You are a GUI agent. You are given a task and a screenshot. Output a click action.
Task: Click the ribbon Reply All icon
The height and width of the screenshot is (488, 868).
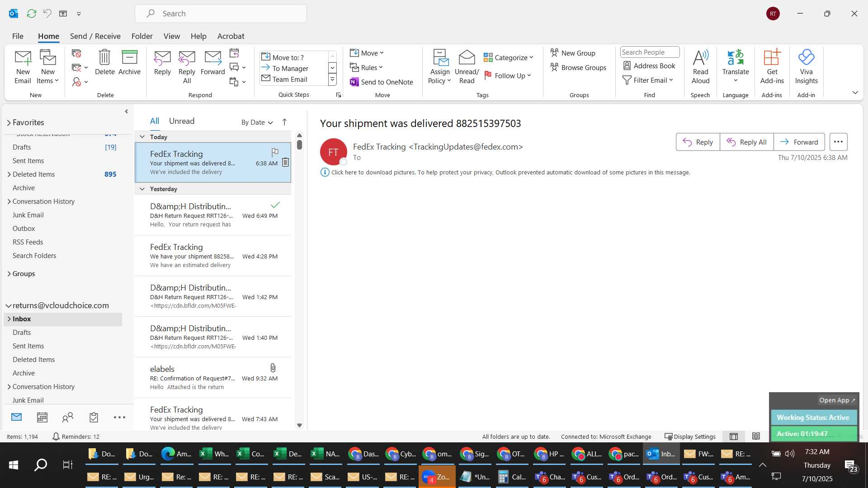pos(187,67)
